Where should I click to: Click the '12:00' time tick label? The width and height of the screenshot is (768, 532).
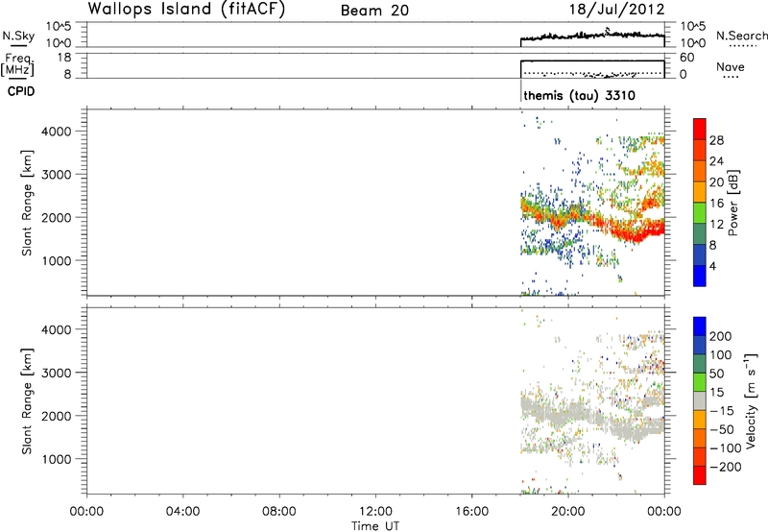click(375, 512)
